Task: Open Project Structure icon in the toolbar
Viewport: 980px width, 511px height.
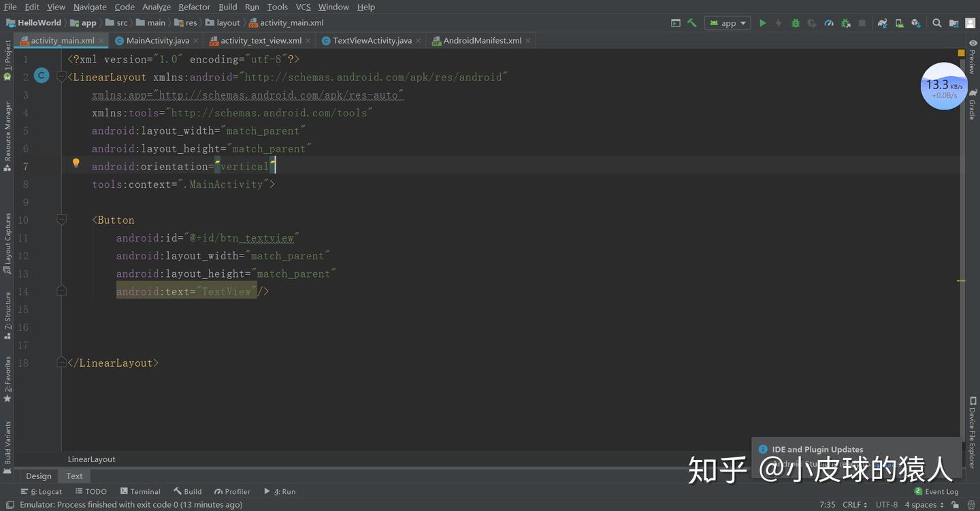Action: [953, 23]
